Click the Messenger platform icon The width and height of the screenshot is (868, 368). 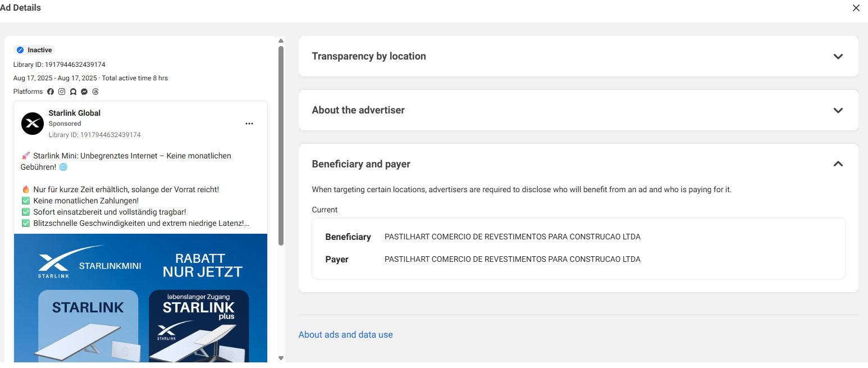(x=84, y=92)
